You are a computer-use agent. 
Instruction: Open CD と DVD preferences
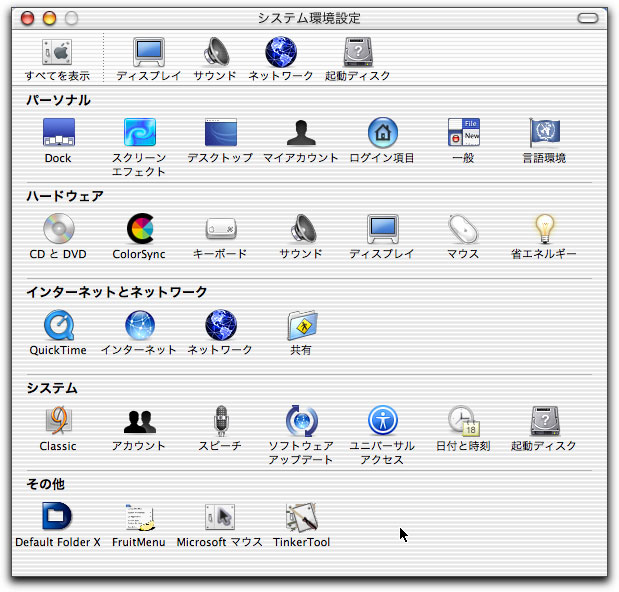(58, 229)
